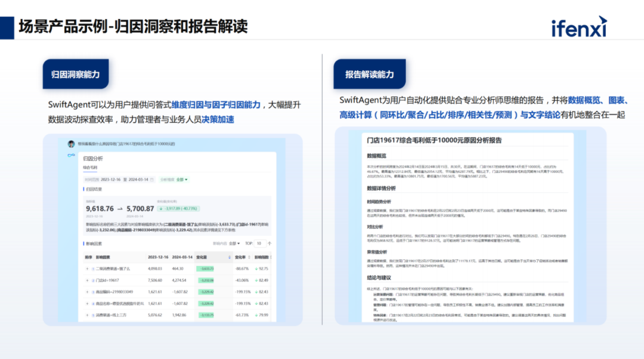The height and width of the screenshot is (359, 644).
Task: Click the 92.75 impact index value
Action: [264, 268]
